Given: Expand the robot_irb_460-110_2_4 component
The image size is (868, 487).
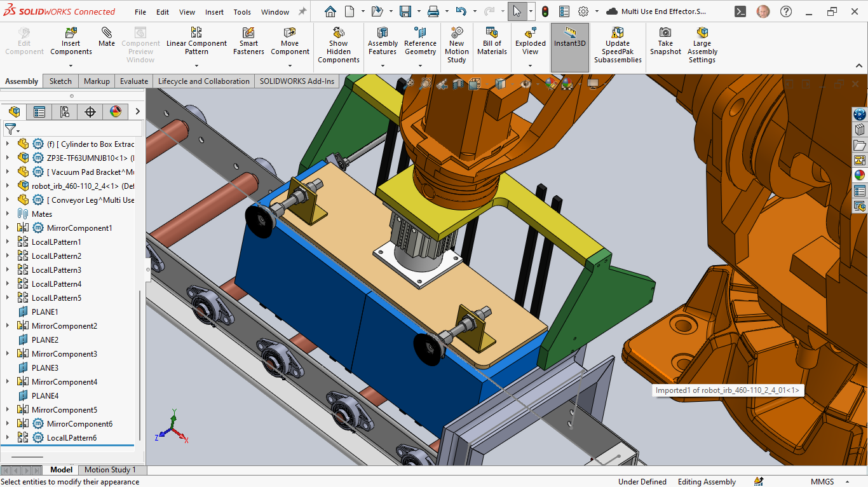Looking at the screenshot, I should pyautogui.click(x=8, y=186).
